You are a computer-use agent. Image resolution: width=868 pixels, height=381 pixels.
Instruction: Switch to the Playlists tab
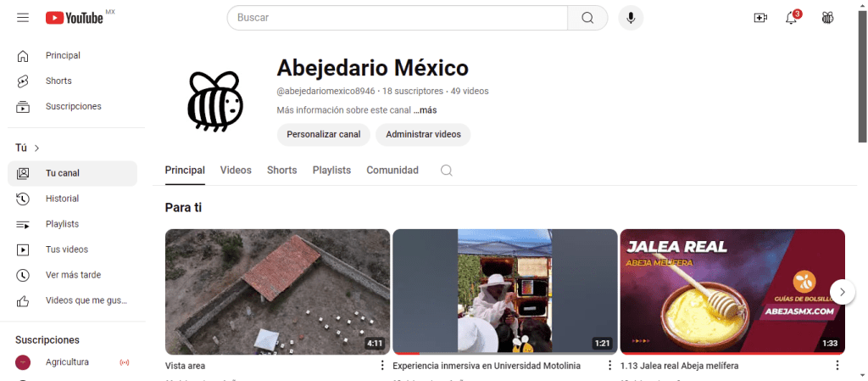pos(331,171)
